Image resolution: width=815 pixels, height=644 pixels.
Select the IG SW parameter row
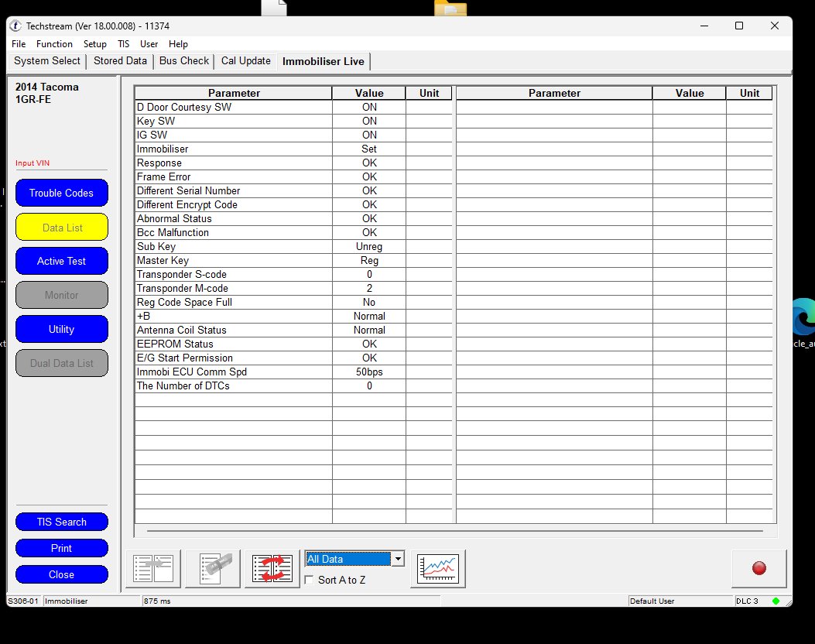coord(293,135)
